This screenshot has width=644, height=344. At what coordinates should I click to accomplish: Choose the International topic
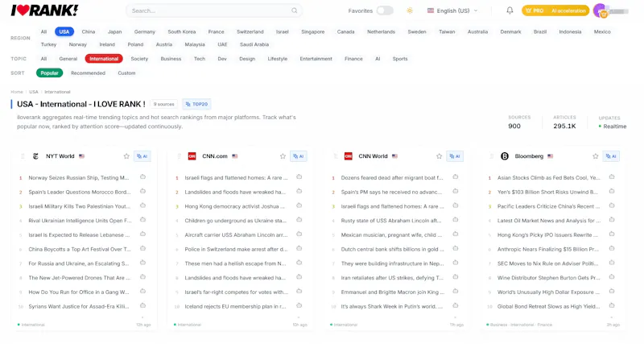point(104,59)
